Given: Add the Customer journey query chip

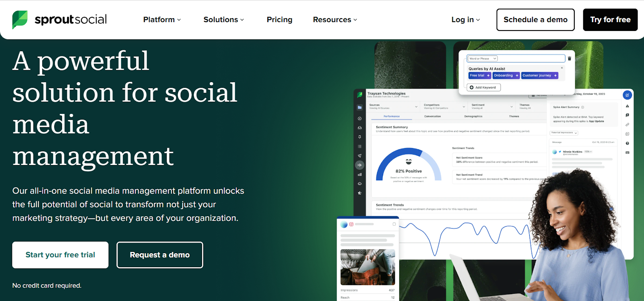Looking at the screenshot, I should point(540,75).
